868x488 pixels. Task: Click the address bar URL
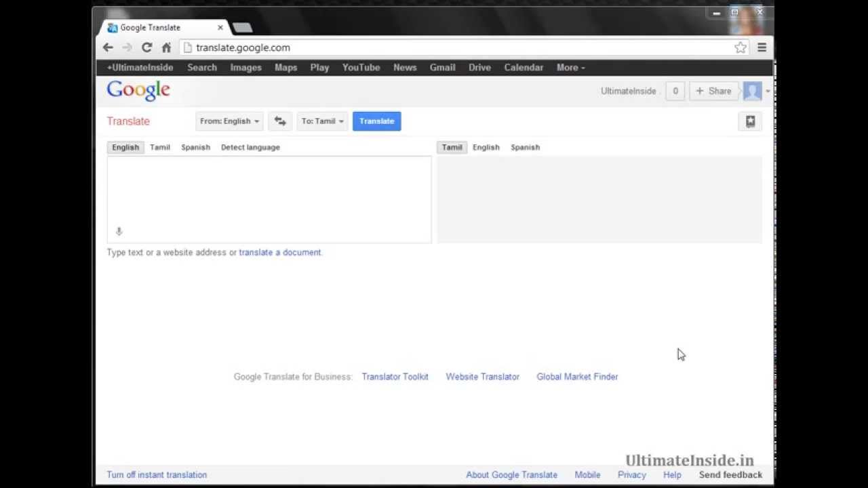click(x=243, y=47)
